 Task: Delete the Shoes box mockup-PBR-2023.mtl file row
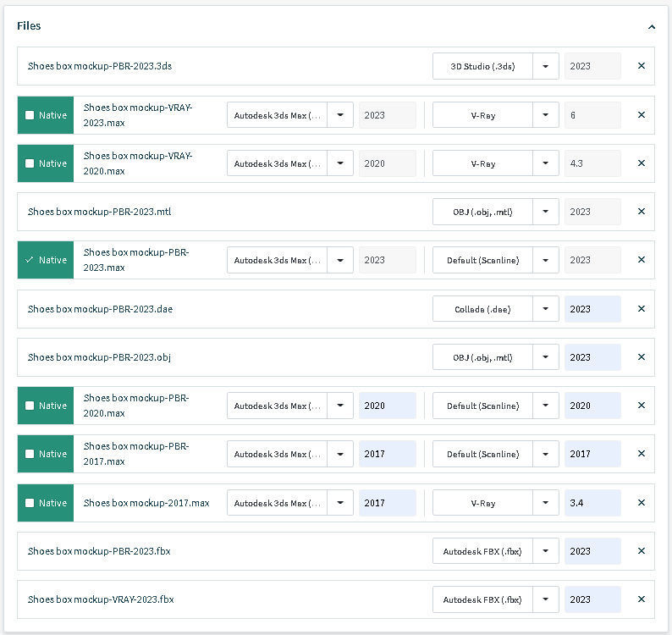pyautogui.click(x=641, y=212)
